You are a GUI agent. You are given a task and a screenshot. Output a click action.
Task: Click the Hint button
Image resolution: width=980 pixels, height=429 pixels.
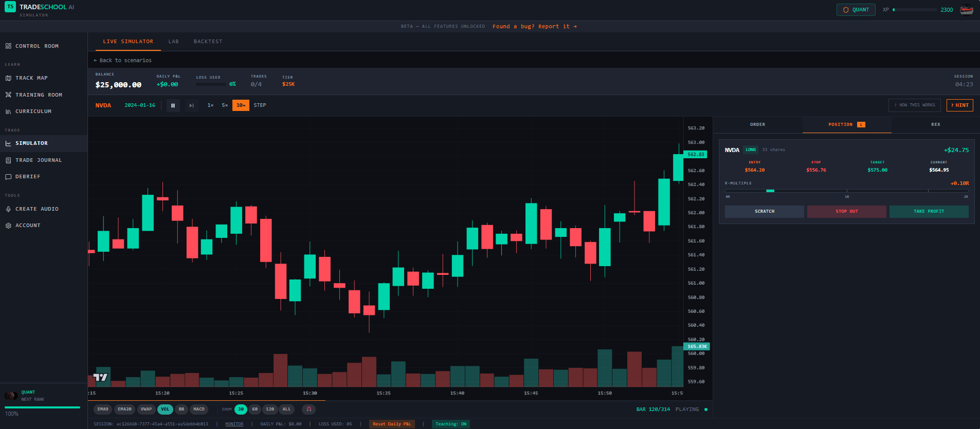[x=960, y=105]
